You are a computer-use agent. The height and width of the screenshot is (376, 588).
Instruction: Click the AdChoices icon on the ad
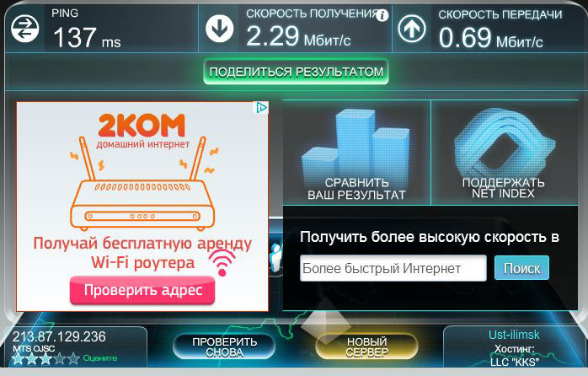pyautogui.click(x=262, y=108)
